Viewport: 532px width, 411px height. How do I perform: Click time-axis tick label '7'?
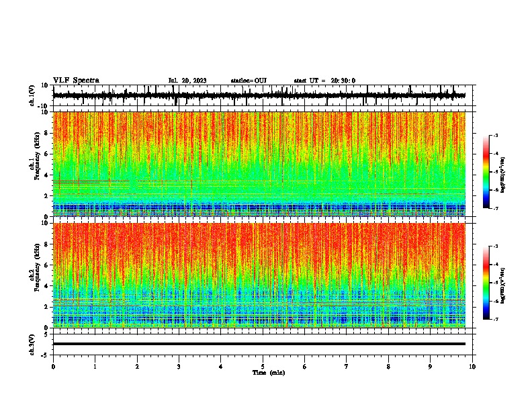(x=347, y=367)
